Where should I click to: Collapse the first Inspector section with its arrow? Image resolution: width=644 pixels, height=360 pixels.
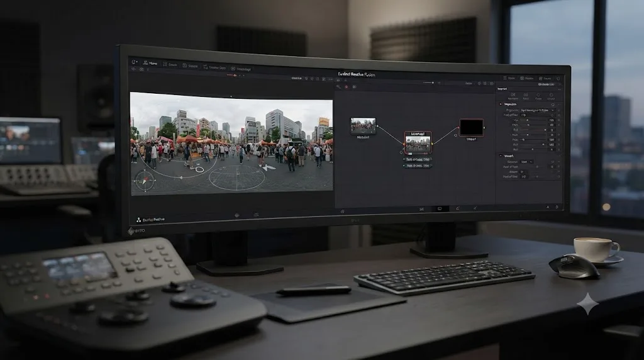tap(501, 104)
